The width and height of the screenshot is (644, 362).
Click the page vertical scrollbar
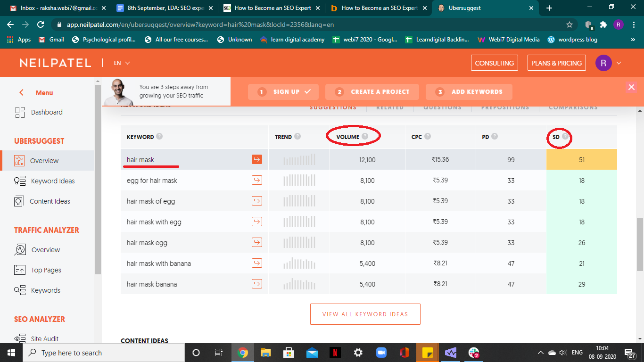pos(640,244)
